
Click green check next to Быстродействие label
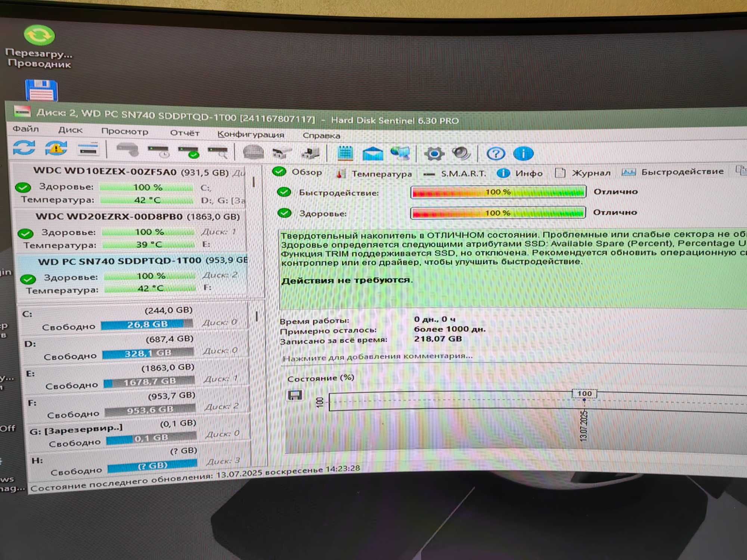pyautogui.click(x=284, y=192)
